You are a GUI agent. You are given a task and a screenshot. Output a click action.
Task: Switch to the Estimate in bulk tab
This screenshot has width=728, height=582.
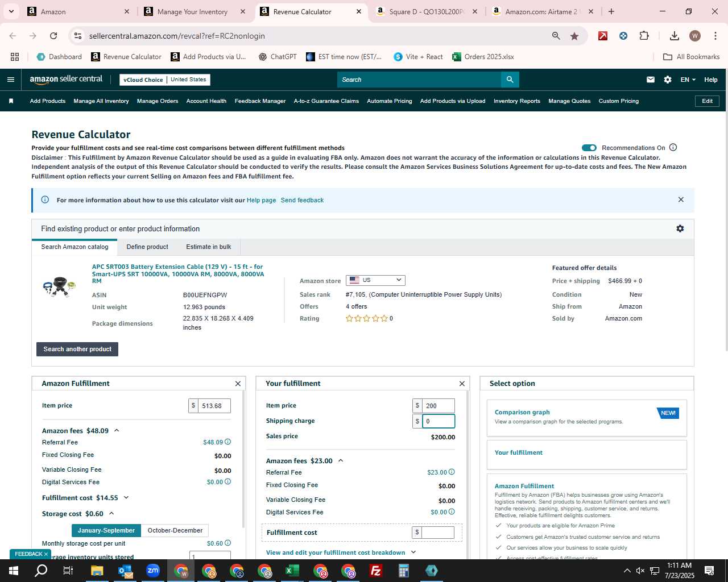click(209, 247)
